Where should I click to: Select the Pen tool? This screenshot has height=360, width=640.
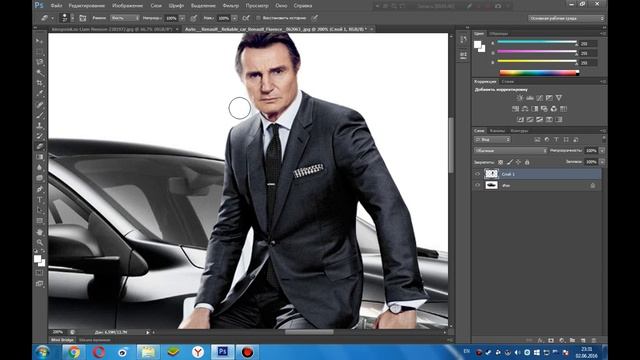coord(40,189)
